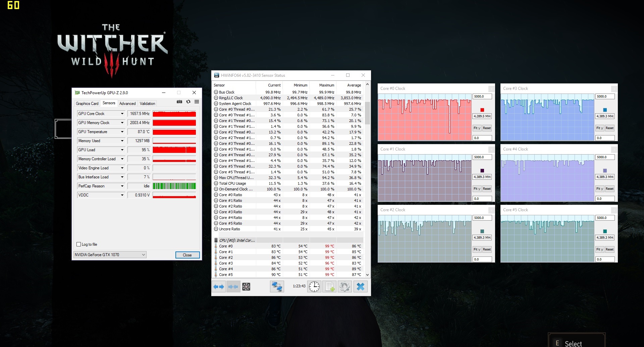This screenshot has height=347, width=644.
Task: Start logging with HWiNFO log file icon
Action: tap(329, 287)
